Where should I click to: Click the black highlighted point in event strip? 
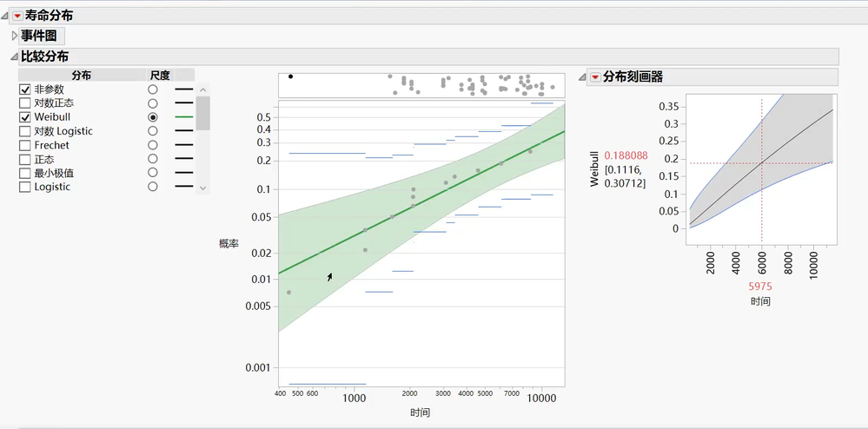pos(290,76)
